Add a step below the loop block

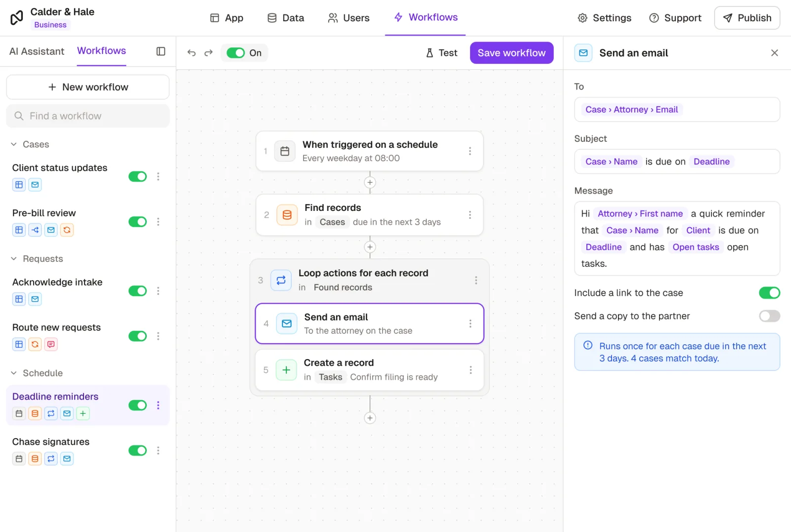coord(370,418)
